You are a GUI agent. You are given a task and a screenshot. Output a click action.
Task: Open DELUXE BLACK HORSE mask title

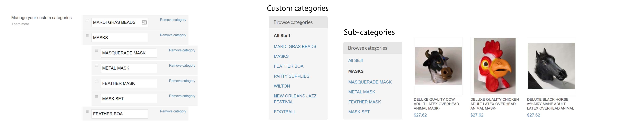pyautogui.click(x=550, y=104)
